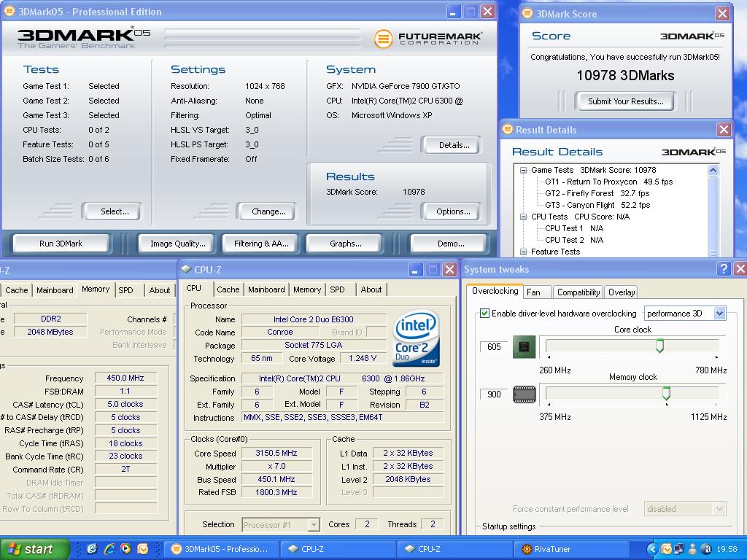Select GT2 - Firefly Forest row
The height and width of the screenshot is (560, 747).
click(x=597, y=193)
